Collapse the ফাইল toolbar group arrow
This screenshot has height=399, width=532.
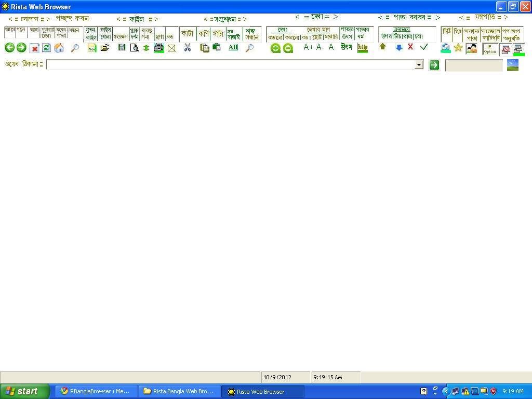pyautogui.click(x=118, y=19)
